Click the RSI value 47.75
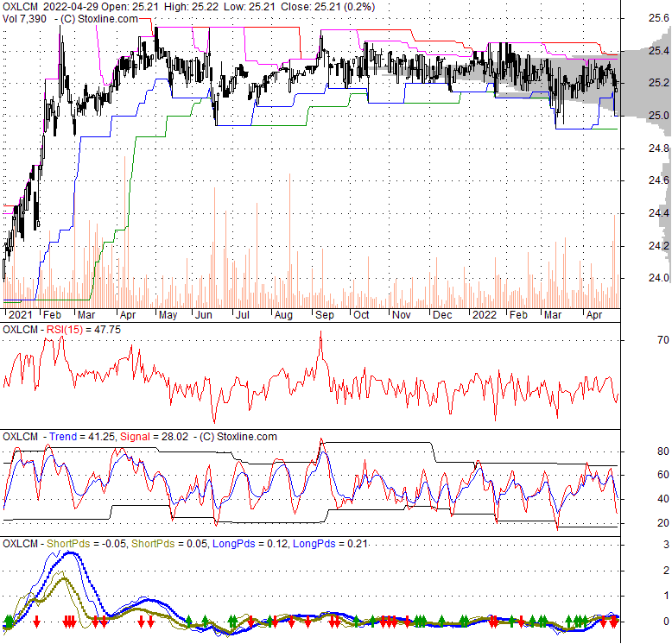 (x=108, y=330)
